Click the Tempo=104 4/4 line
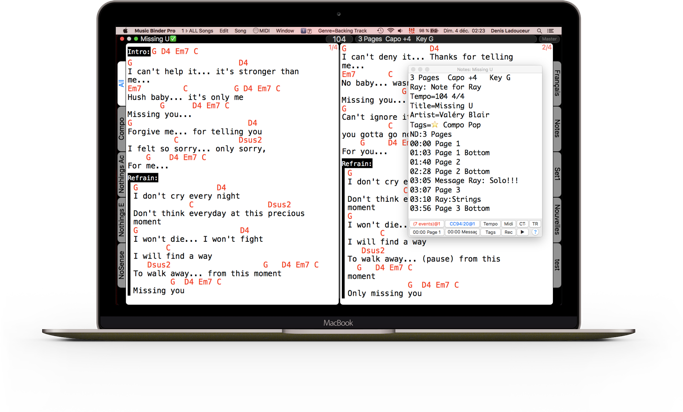This screenshot has height=412, width=683. (x=437, y=96)
